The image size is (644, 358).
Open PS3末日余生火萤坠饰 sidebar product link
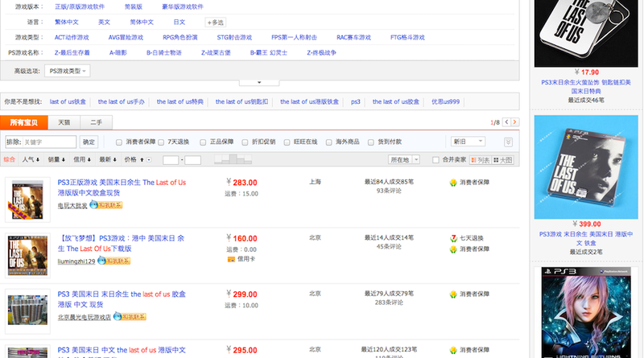[x=586, y=87]
